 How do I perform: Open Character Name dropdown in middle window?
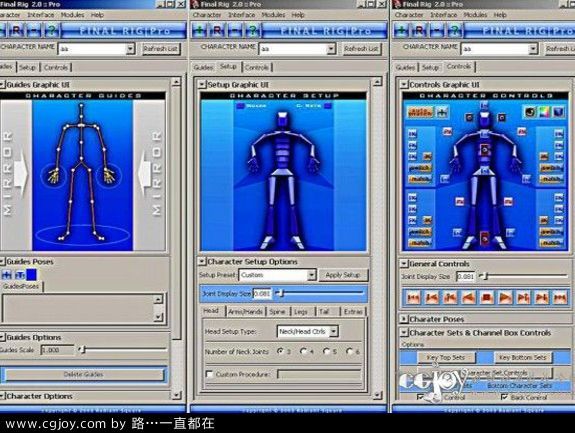click(x=331, y=49)
